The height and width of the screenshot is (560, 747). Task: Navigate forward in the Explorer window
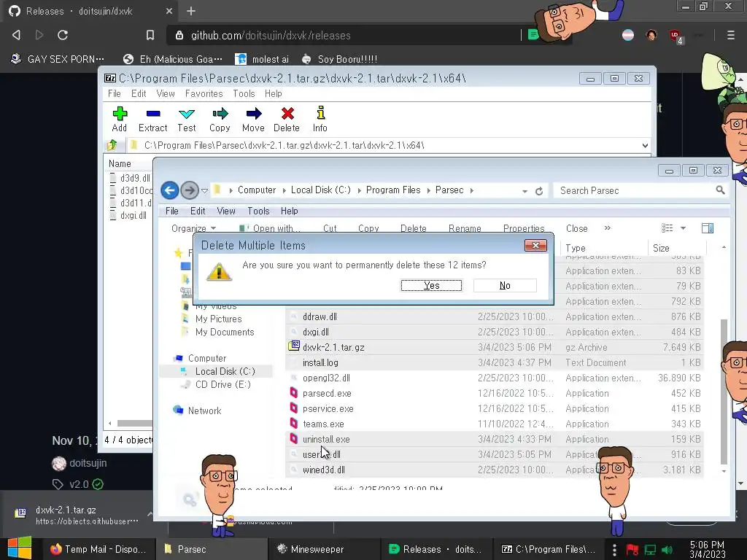click(x=190, y=190)
